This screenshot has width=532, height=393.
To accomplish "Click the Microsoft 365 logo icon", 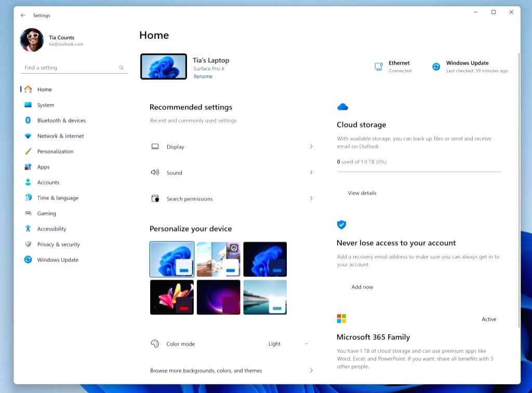I will (341, 318).
